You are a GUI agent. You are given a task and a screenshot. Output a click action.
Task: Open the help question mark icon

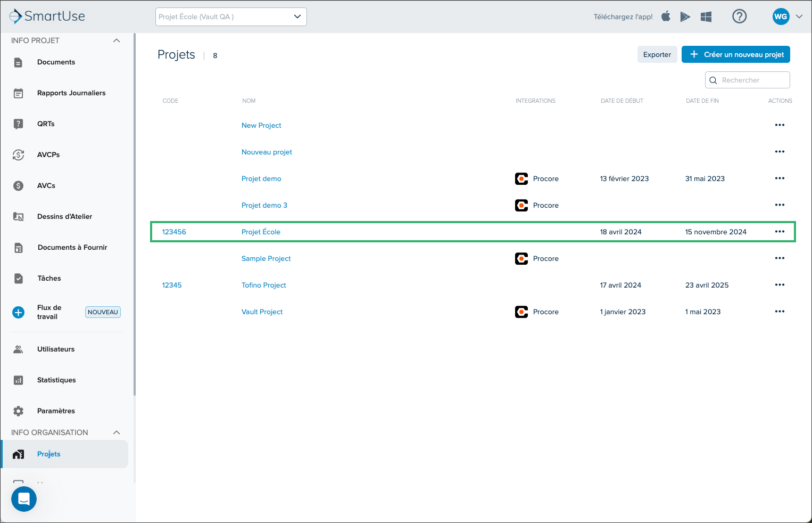pyautogui.click(x=739, y=17)
